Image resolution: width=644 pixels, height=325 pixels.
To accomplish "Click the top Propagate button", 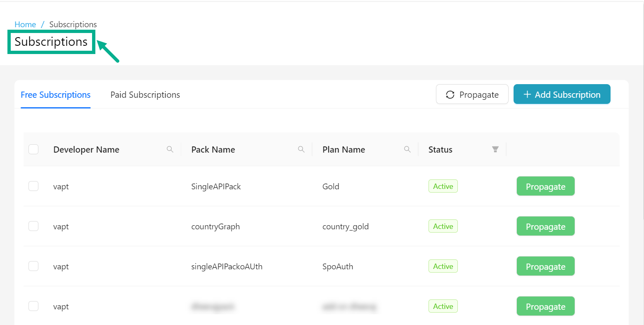I will 472,94.
